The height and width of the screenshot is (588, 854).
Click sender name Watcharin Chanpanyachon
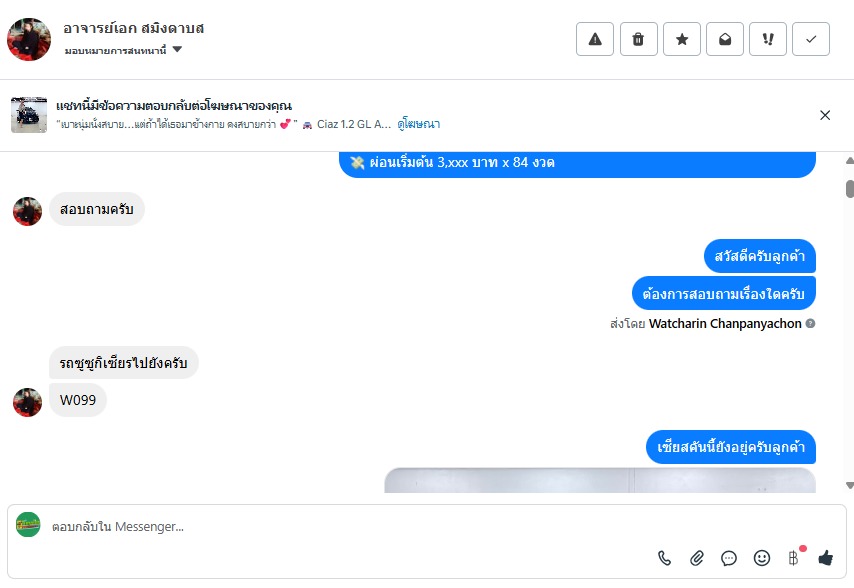(x=725, y=324)
